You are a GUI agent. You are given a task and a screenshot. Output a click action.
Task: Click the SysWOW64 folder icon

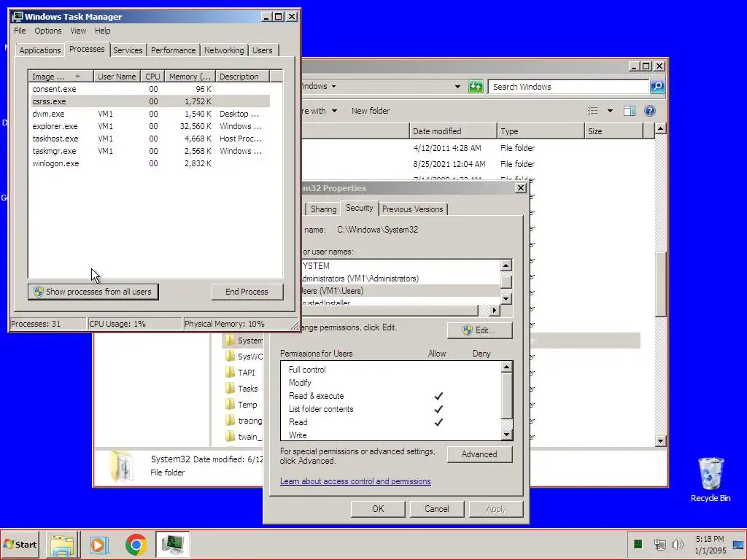pos(230,356)
